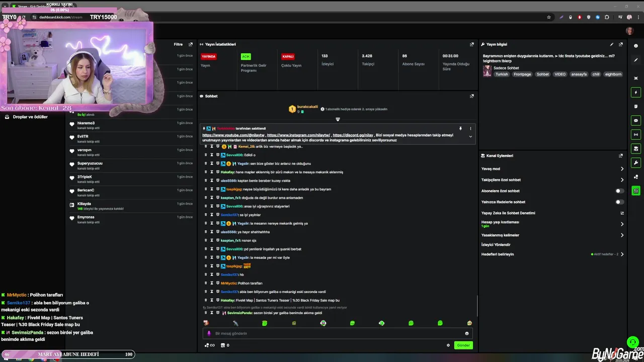Open Droplar ve ödüller menu item

point(30,117)
